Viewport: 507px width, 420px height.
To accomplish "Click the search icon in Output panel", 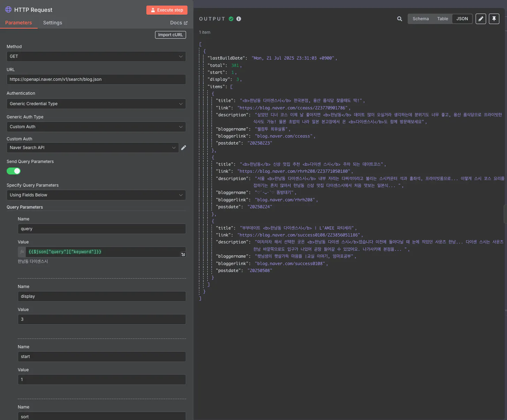I will coord(399,19).
